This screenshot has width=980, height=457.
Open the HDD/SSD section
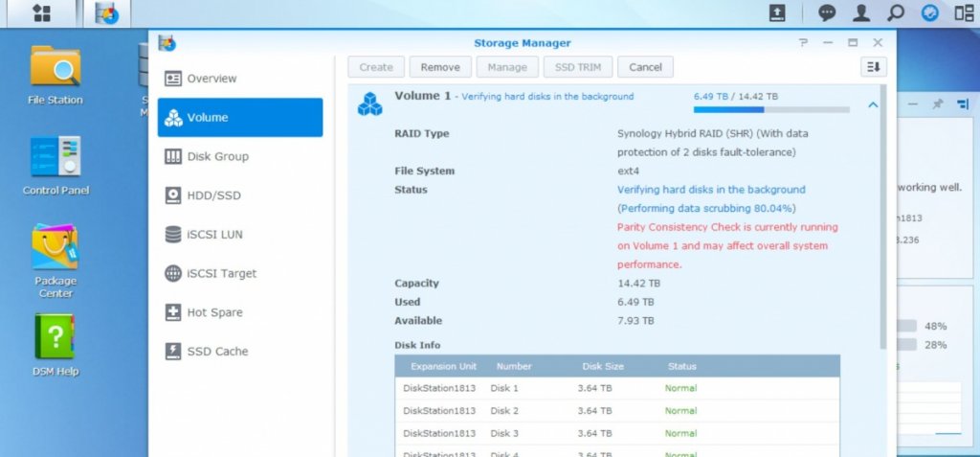click(240, 195)
